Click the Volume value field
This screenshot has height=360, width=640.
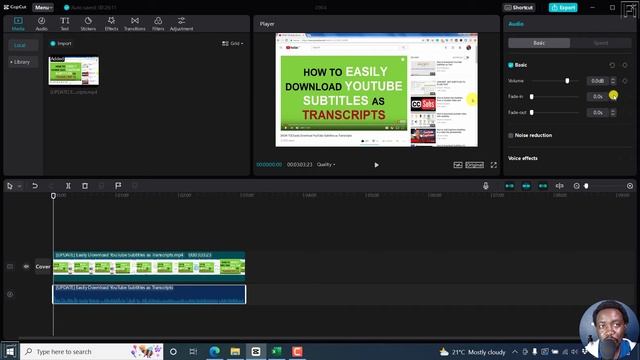click(x=597, y=81)
